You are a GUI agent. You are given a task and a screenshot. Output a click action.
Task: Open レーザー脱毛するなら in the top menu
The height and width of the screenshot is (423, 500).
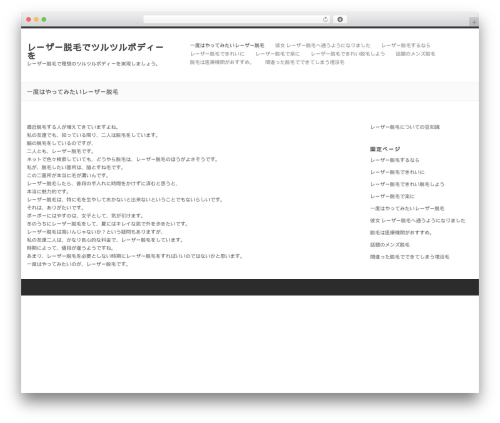[x=406, y=45]
